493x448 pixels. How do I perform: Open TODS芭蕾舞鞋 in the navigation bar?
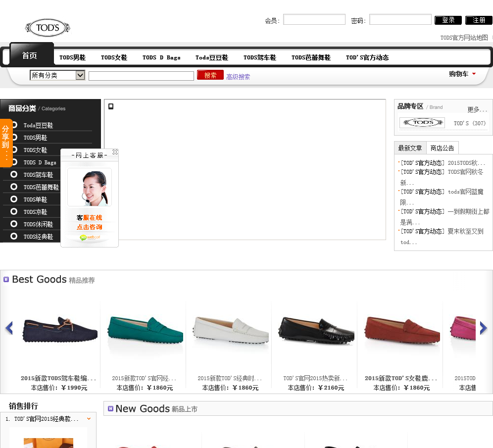tap(311, 57)
